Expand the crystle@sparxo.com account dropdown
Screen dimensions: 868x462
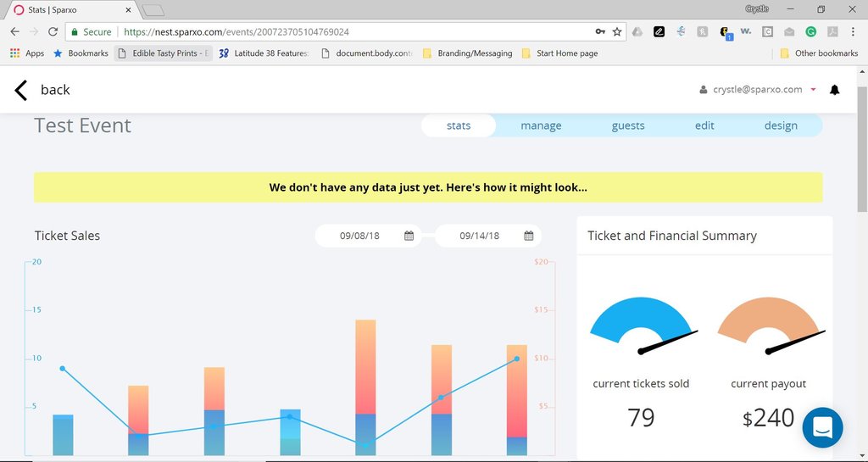click(813, 90)
